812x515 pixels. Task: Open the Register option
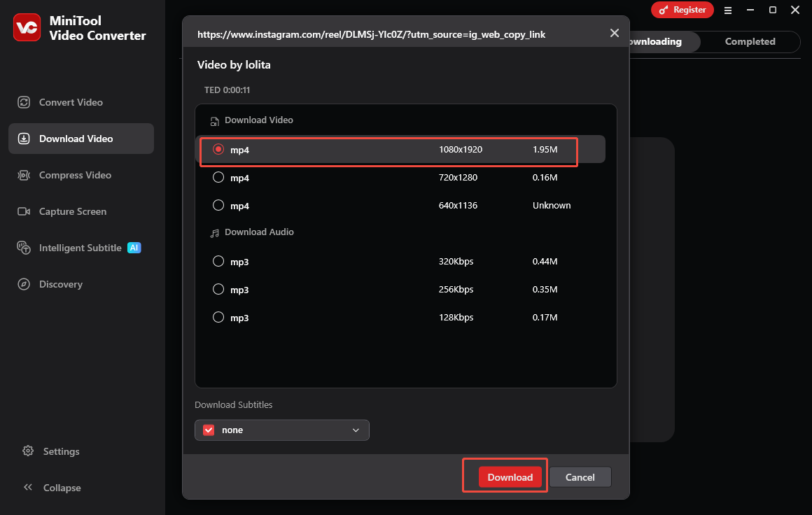(x=682, y=10)
